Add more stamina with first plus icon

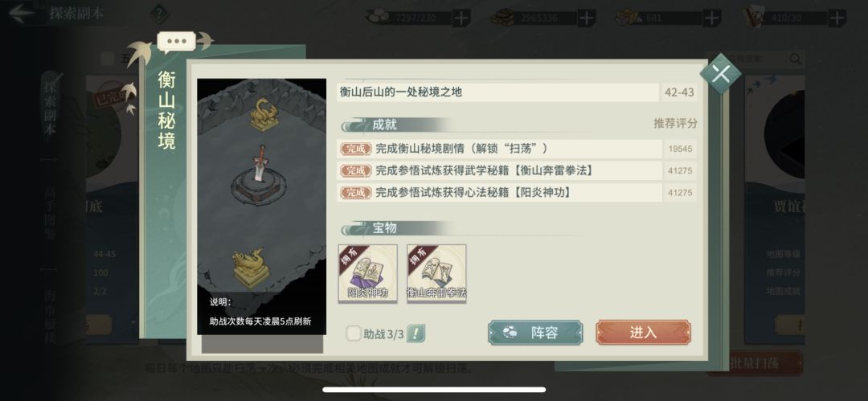click(461, 18)
